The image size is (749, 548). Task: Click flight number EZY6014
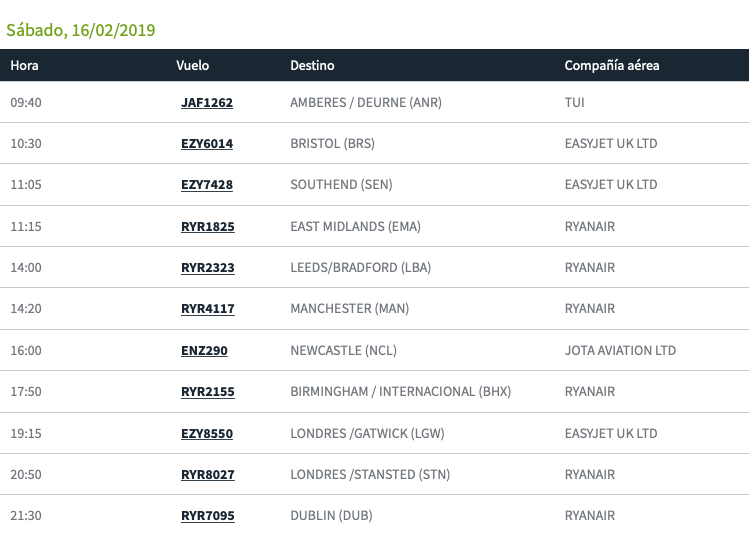206,144
